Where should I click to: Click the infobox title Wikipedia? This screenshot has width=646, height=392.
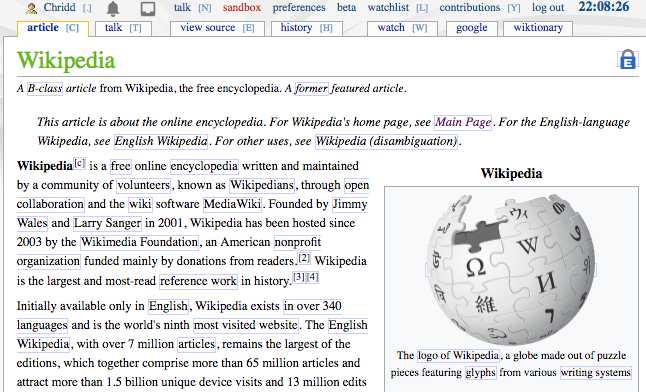(x=511, y=173)
